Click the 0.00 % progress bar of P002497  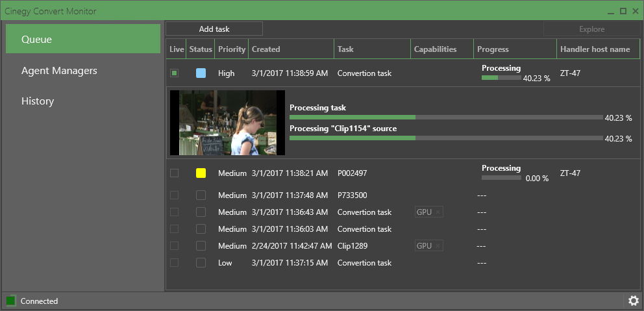[x=501, y=178]
